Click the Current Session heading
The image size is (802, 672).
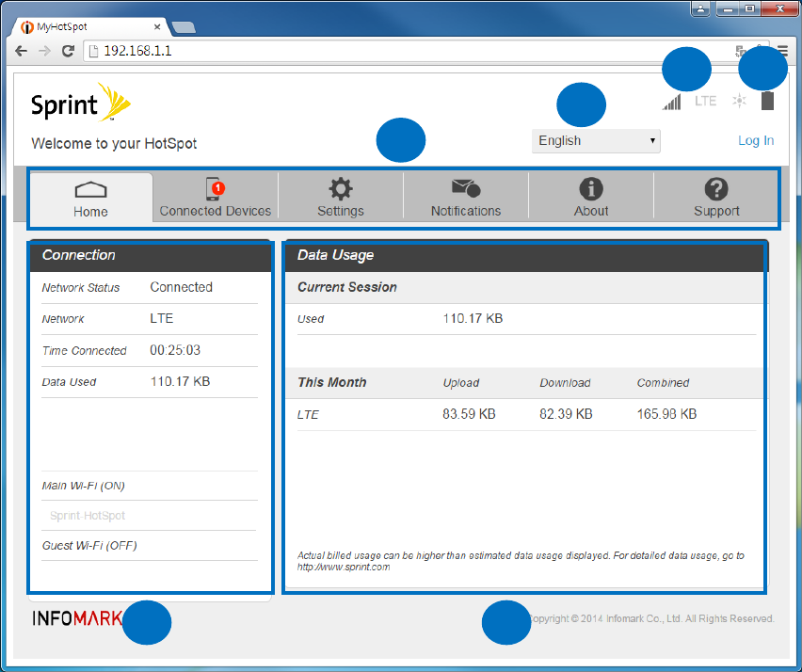[x=347, y=287]
